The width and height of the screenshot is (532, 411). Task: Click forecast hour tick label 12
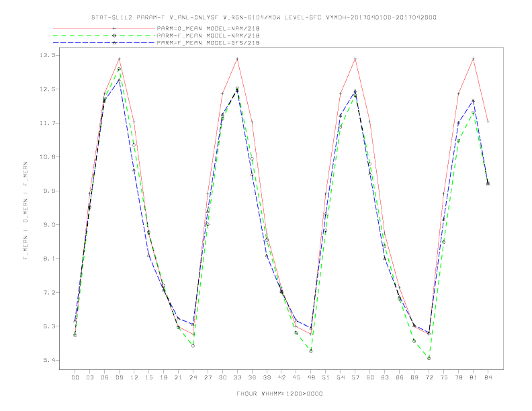pos(134,377)
